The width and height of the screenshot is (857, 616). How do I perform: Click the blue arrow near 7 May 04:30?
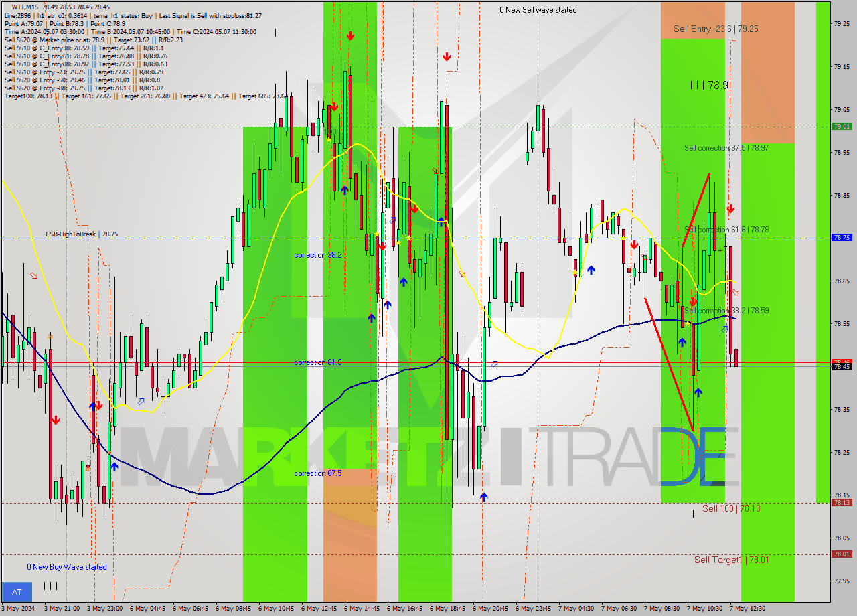pyautogui.click(x=592, y=270)
